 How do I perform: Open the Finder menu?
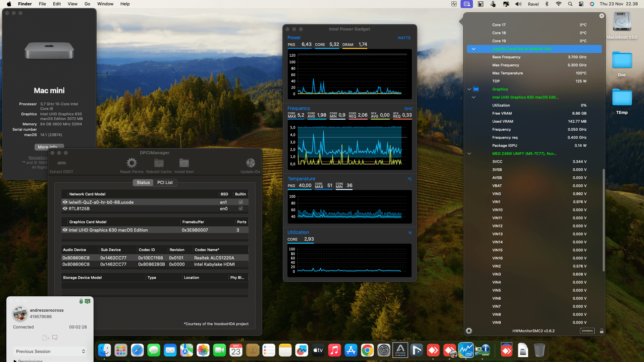click(x=25, y=4)
